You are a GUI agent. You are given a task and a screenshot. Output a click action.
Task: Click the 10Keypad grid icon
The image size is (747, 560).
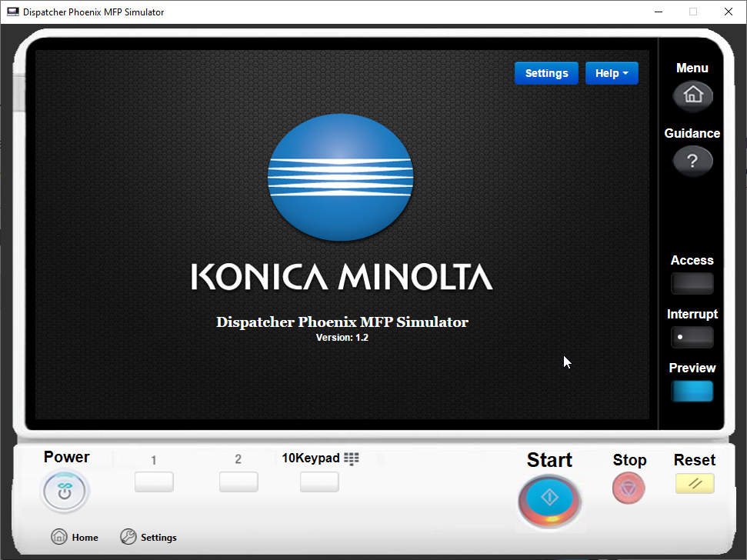pyautogui.click(x=352, y=458)
